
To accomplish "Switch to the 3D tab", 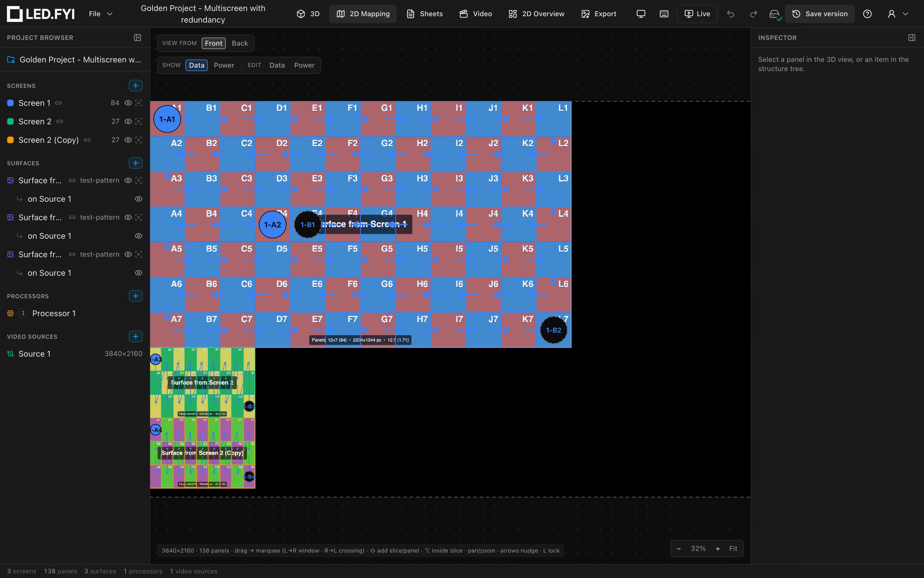I will pyautogui.click(x=308, y=14).
